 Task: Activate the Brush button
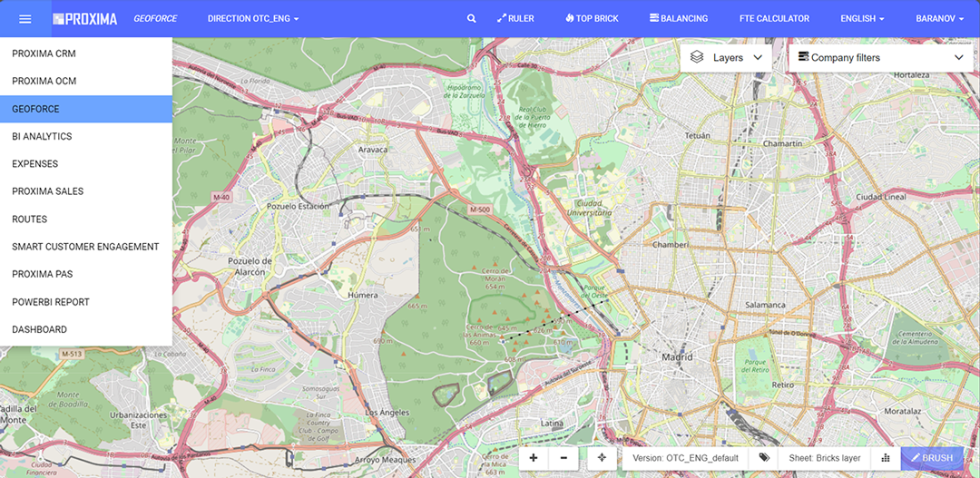point(932,458)
